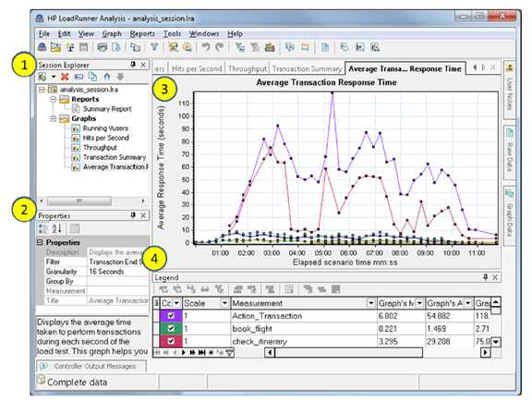
Task: Open the Scale column filter dropdown
Action: pos(224,303)
